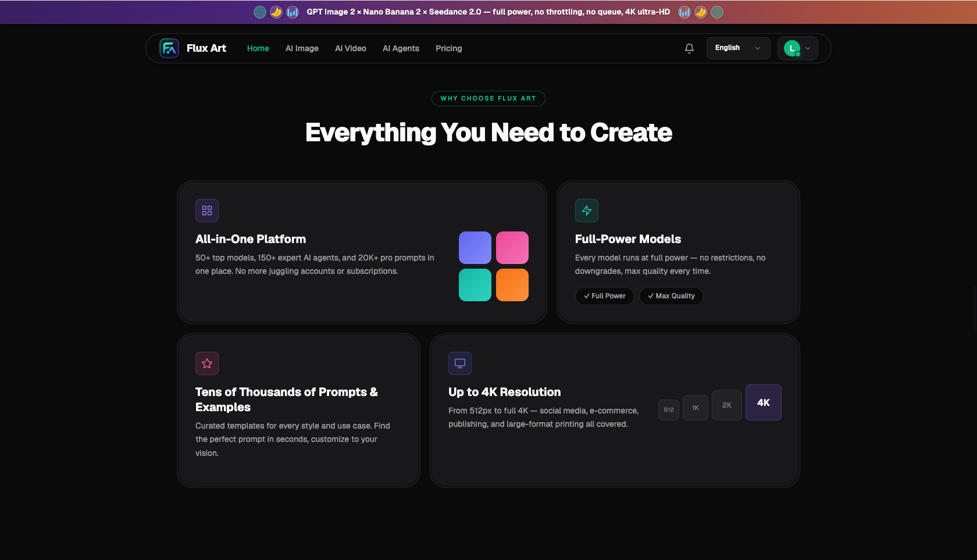Open the AI Image menu item
Screen dimensions: 977x560
pyautogui.click(x=302, y=48)
